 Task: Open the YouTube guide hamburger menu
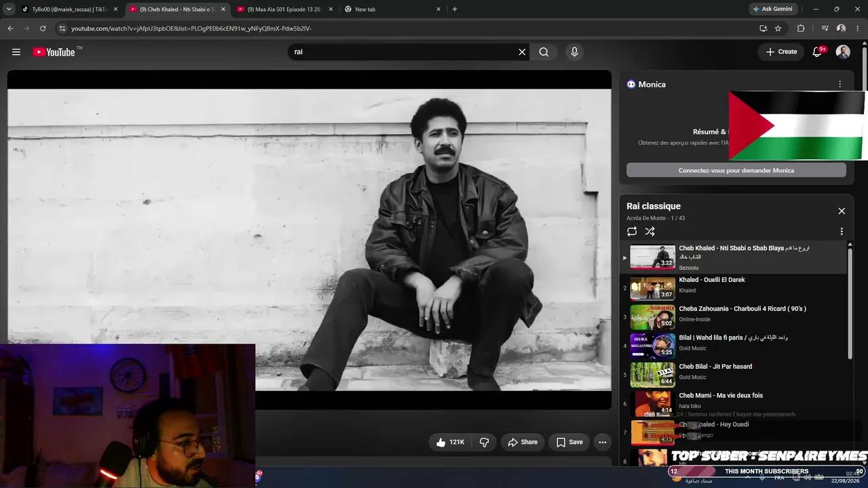pos(16,52)
